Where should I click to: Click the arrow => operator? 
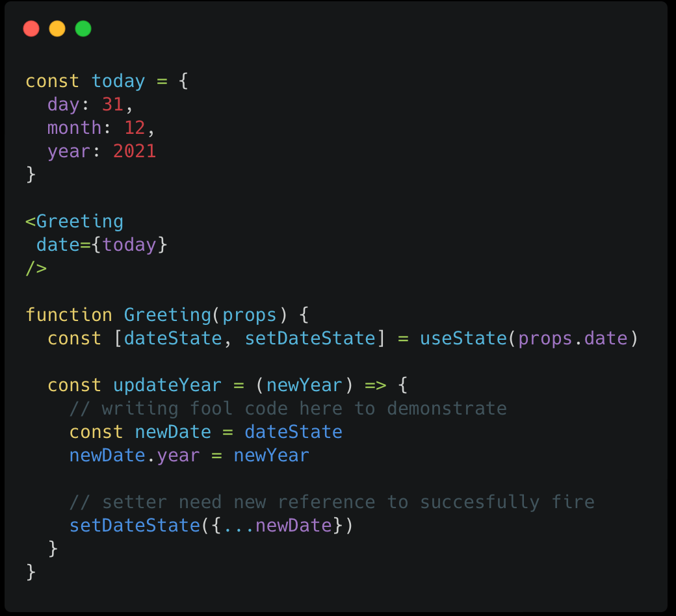coord(376,385)
